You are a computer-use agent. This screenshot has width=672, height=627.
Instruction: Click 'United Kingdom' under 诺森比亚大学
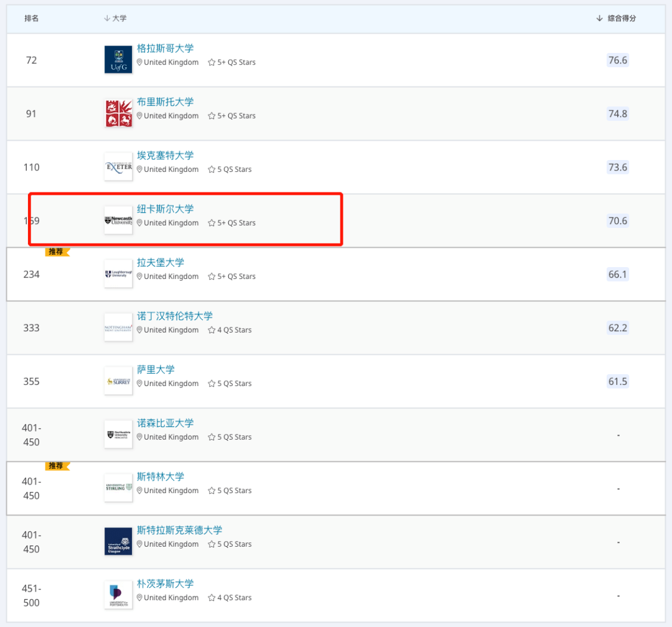(171, 437)
